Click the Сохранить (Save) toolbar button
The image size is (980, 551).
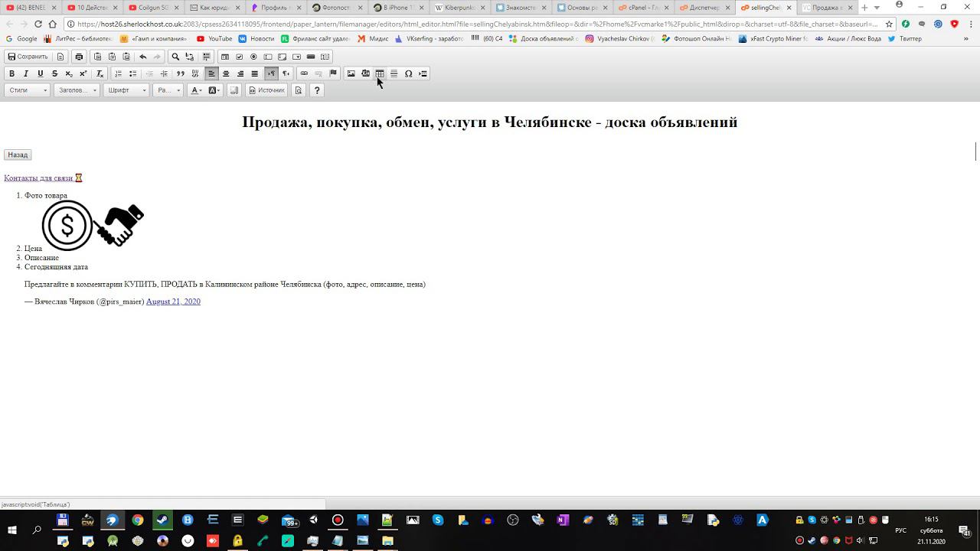[x=28, y=57]
